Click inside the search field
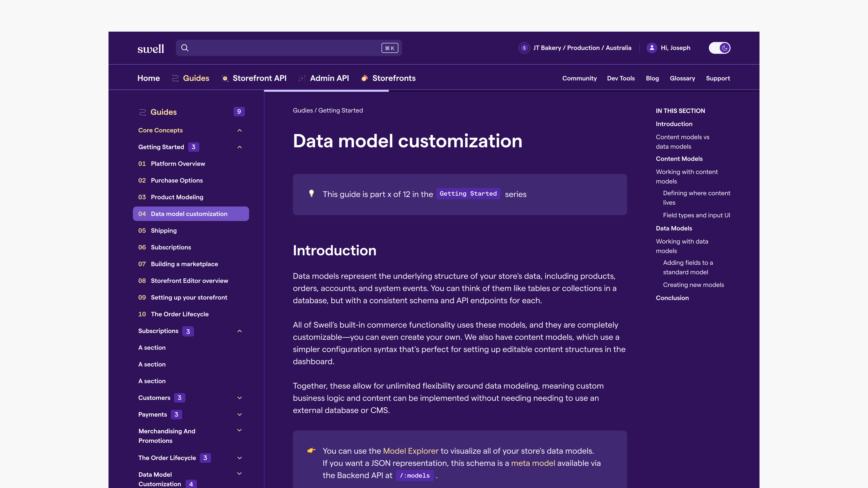This screenshot has width=868, height=488. 288,48
